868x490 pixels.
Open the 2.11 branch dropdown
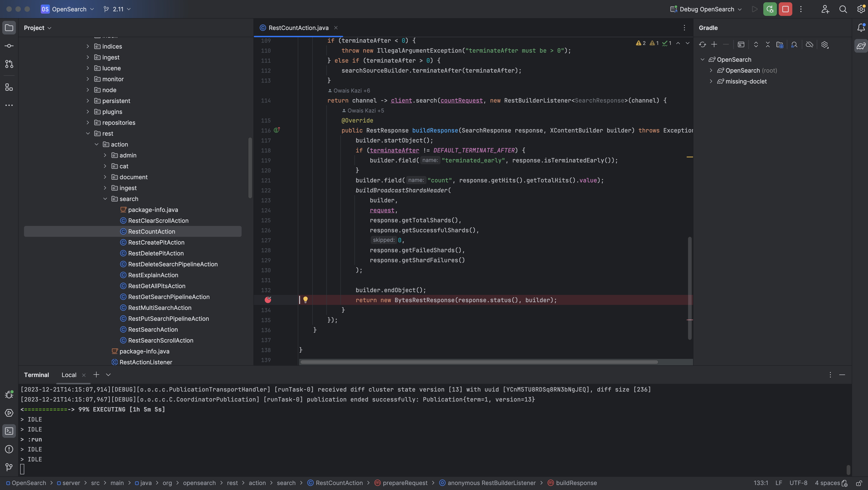click(117, 9)
